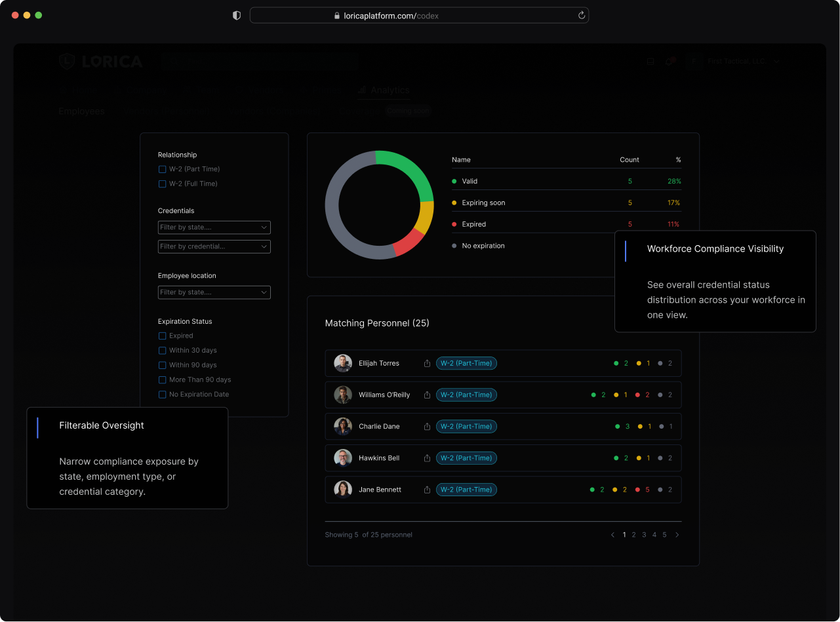840x622 pixels.
Task: Click share icon next to Williams O'Reilly
Action: click(427, 395)
